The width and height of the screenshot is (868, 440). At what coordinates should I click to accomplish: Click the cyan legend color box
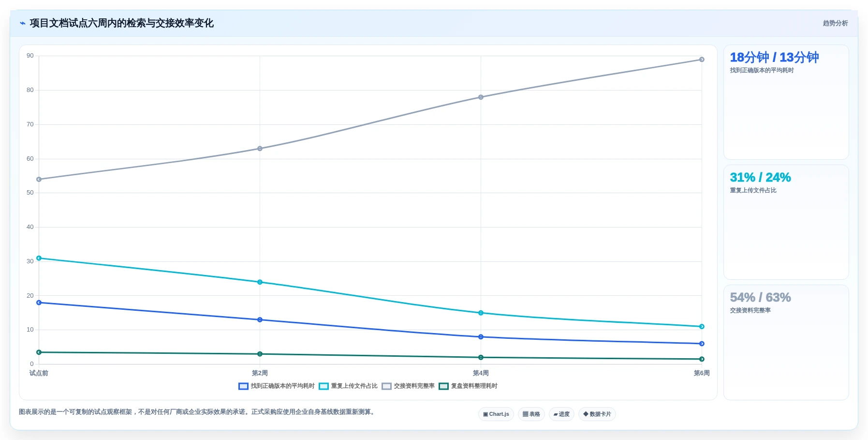pos(324,386)
